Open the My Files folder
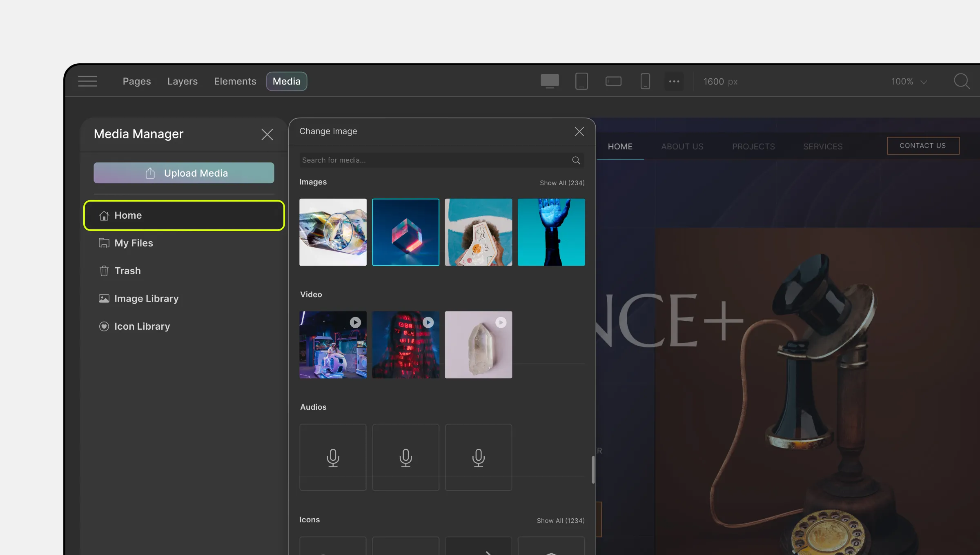Image resolution: width=980 pixels, height=555 pixels. (x=134, y=243)
